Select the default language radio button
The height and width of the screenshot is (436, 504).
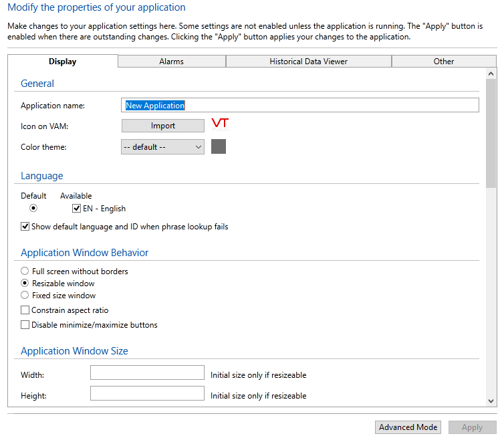33,209
